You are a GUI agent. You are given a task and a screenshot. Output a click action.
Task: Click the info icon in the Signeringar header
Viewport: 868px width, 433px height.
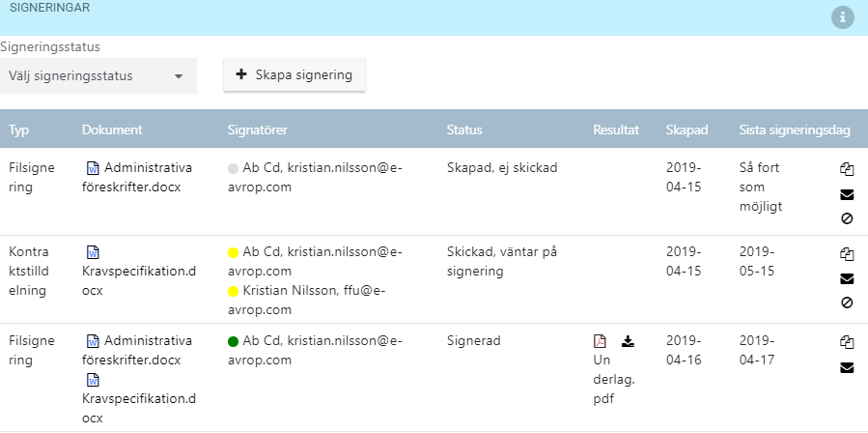pyautogui.click(x=843, y=17)
